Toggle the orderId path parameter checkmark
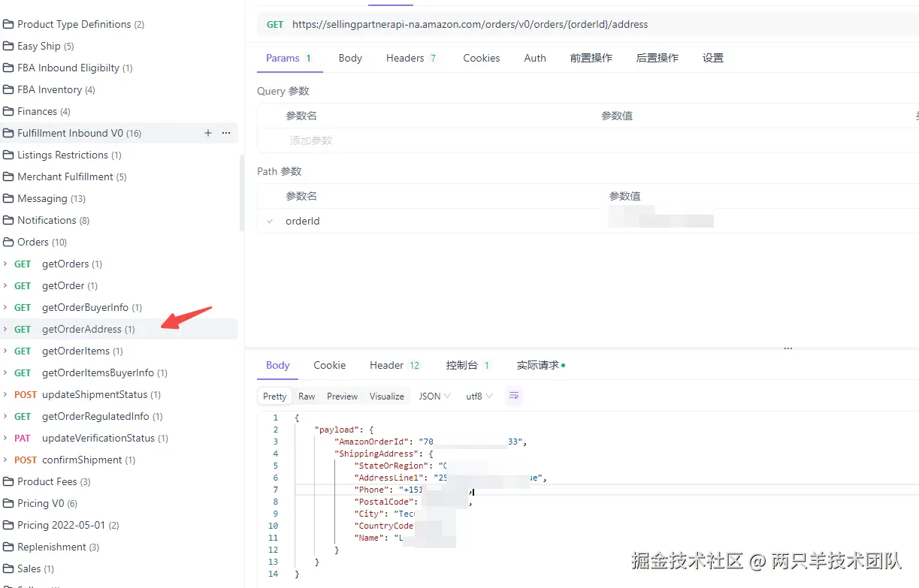Screen dimensions: 919x588 click(x=270, y=221)
